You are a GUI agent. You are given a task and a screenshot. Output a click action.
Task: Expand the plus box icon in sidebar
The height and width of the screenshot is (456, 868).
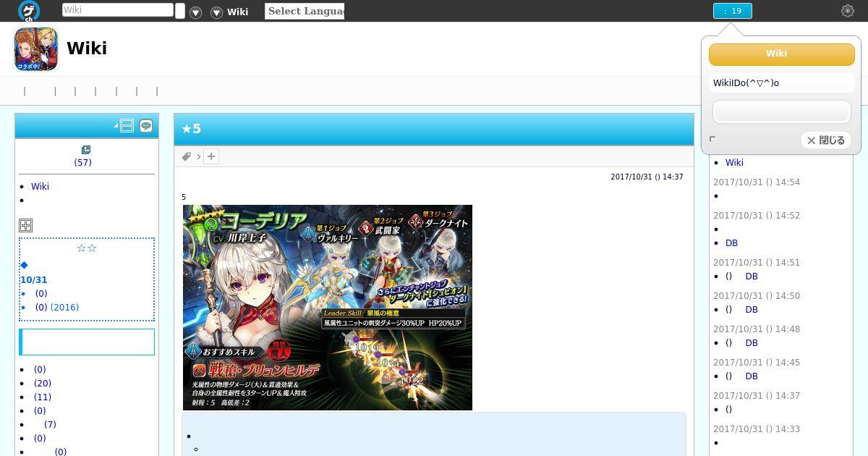(x=25, y=225)
